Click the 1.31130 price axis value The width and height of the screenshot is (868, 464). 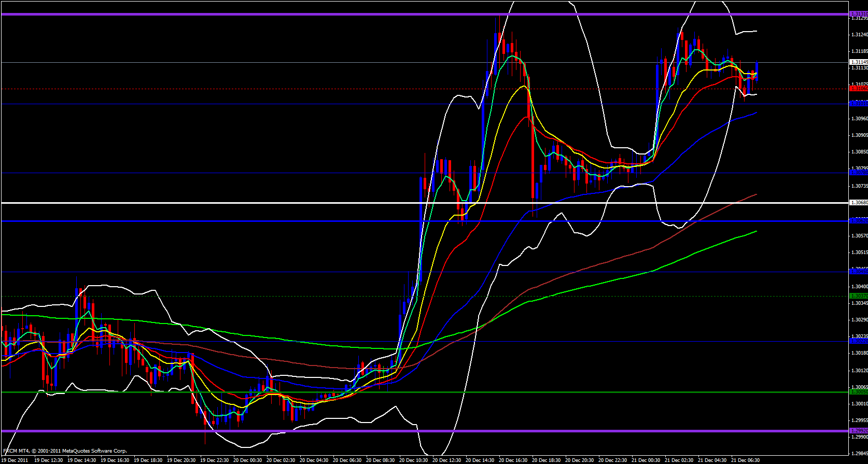(x=859, y=68)
